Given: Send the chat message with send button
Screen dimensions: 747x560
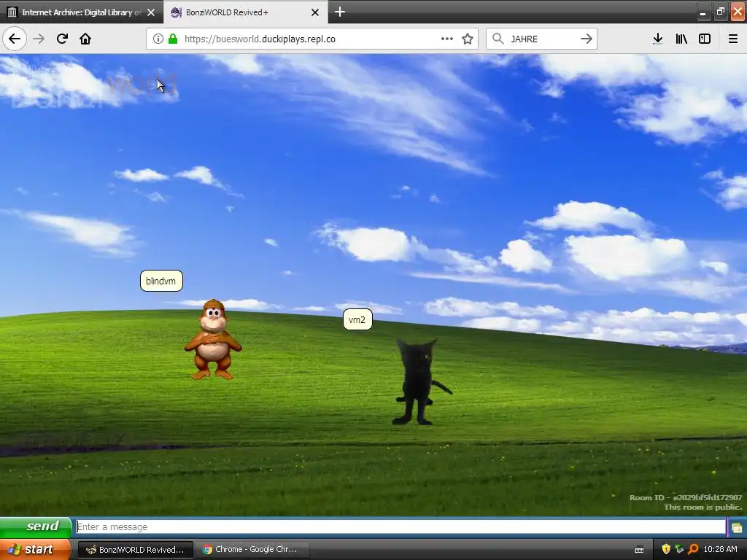Looking at the screenshot, I should 36,526.
